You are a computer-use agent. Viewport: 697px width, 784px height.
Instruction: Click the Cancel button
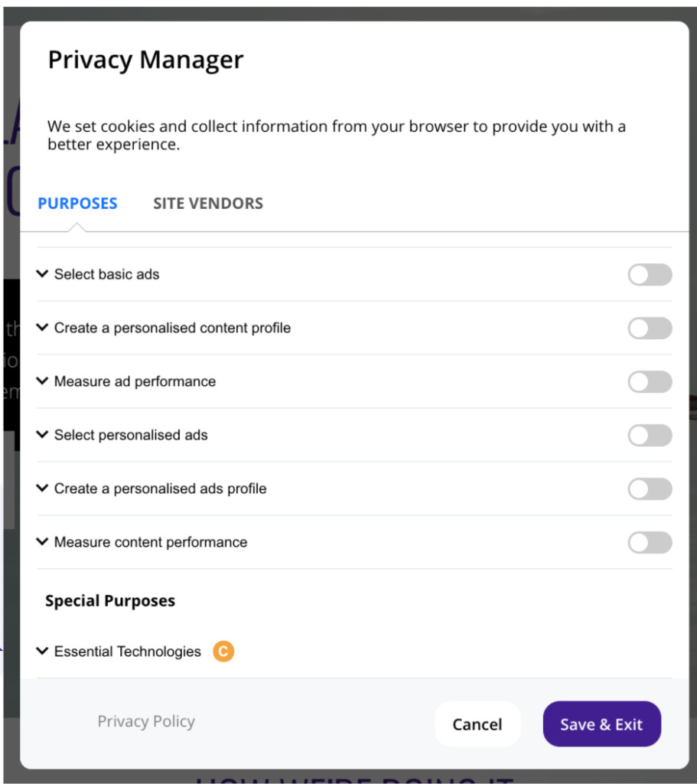click(477, 724)
